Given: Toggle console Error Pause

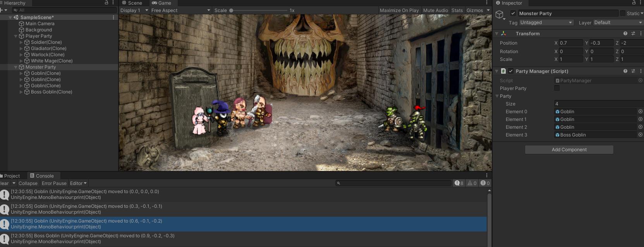Looking at the screenshot, I should (x=54, y=183).
